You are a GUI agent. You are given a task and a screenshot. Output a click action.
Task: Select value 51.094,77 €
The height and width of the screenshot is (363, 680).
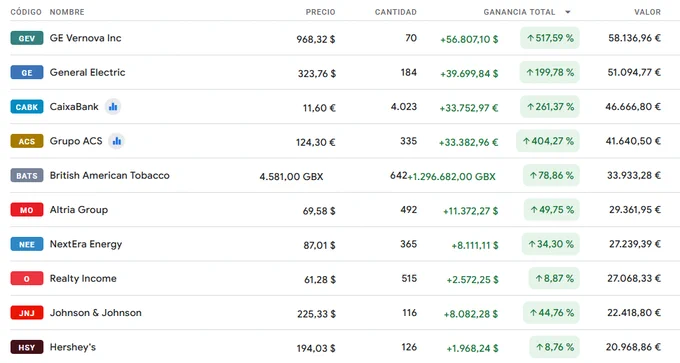point(634,72)
